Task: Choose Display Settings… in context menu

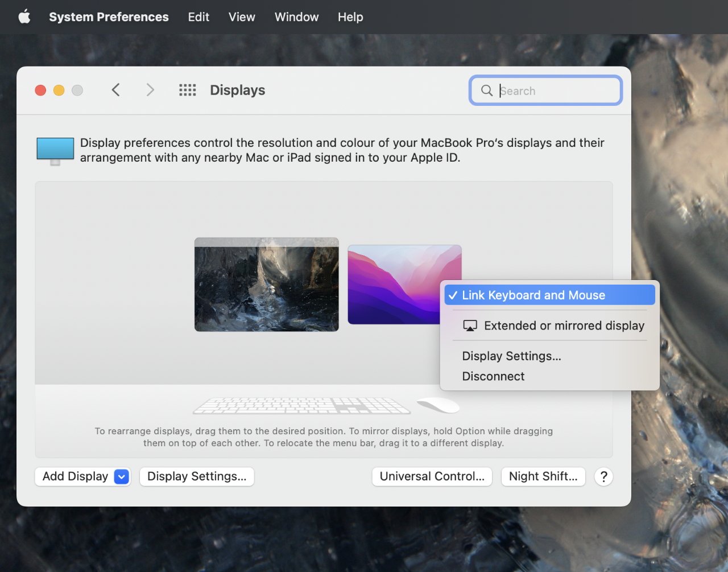Action: coord(549,356)
